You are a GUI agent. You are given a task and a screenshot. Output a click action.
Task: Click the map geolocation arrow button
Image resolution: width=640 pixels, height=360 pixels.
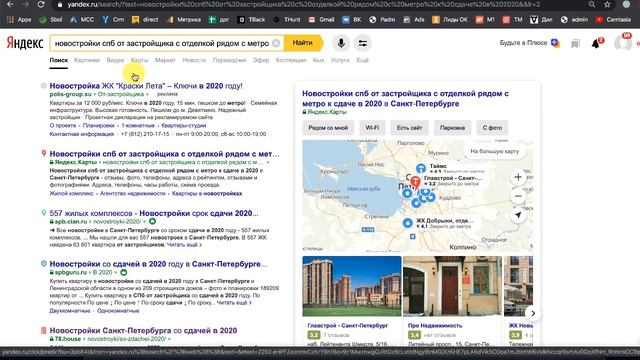518,215
